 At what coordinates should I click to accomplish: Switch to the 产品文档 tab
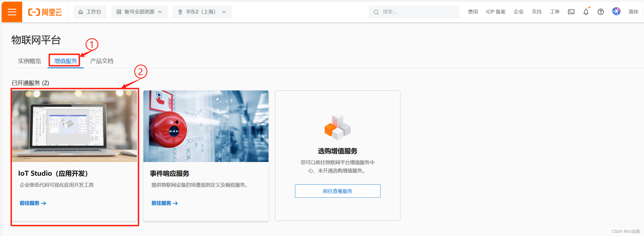coord(102,61)
